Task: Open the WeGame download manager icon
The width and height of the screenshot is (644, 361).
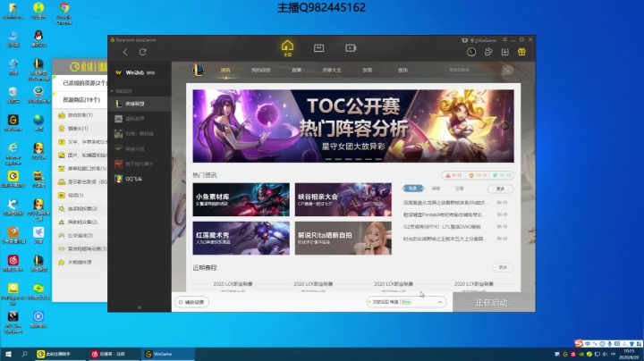Action: click(x=504, y=52)
